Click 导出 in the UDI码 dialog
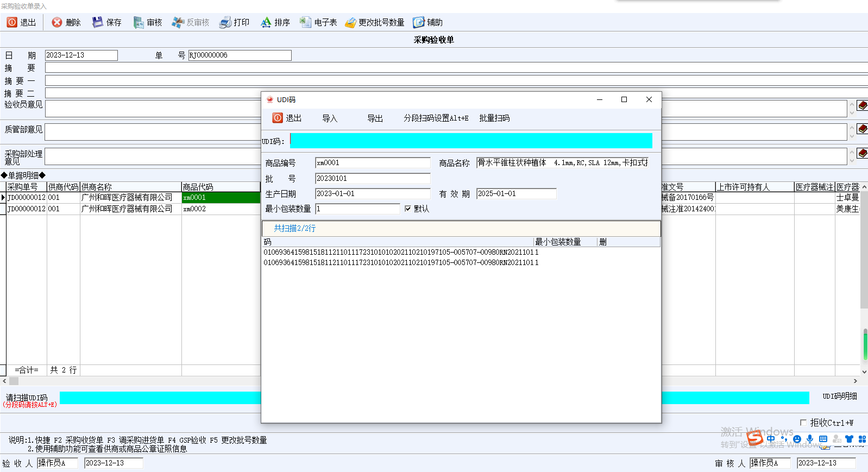 [x=375, y=118]
